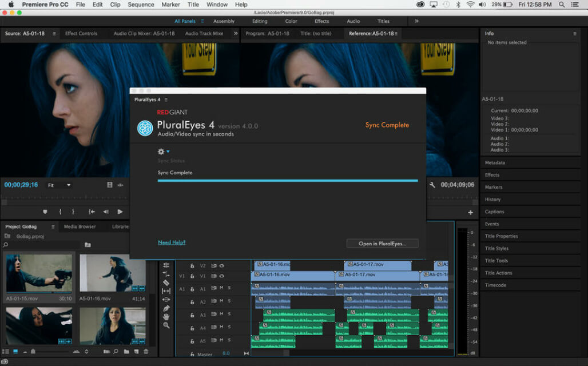Select the Pen tool
Screen dimensions: 588x366
pos(166,308)
